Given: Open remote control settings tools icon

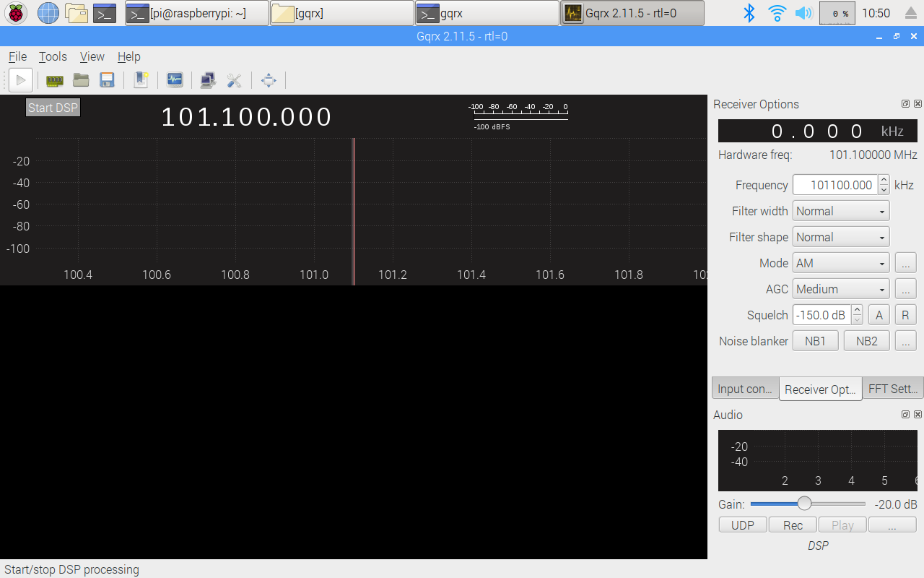Looking at the screenshot, I should pyautogui.click(x=234, y=80).
